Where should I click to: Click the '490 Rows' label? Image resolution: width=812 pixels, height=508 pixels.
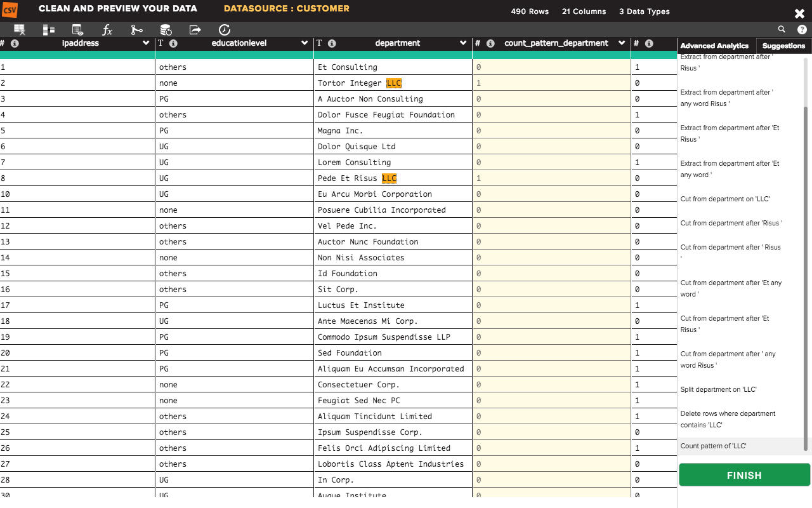pos(530,11)
